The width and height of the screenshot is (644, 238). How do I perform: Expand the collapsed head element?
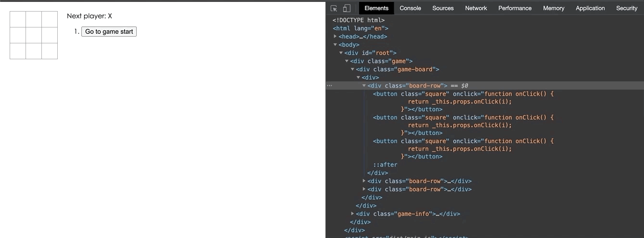[x=335, y=36]
